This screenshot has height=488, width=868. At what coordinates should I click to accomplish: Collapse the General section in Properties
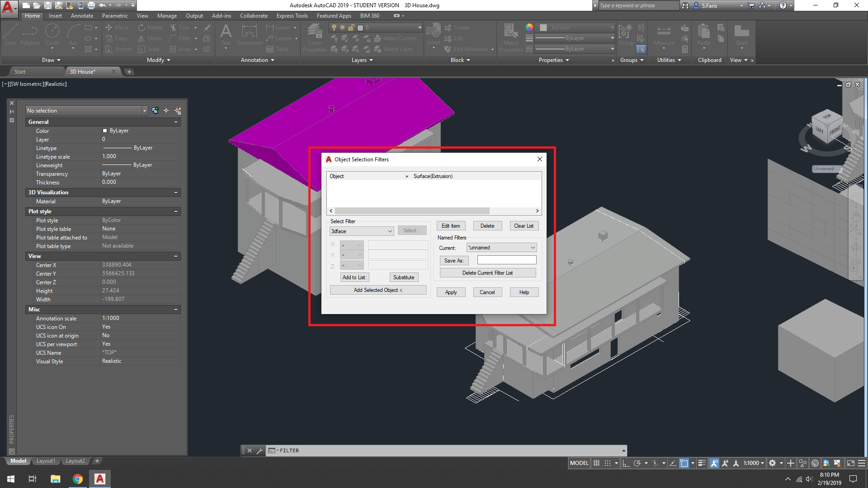click(176, 122)
